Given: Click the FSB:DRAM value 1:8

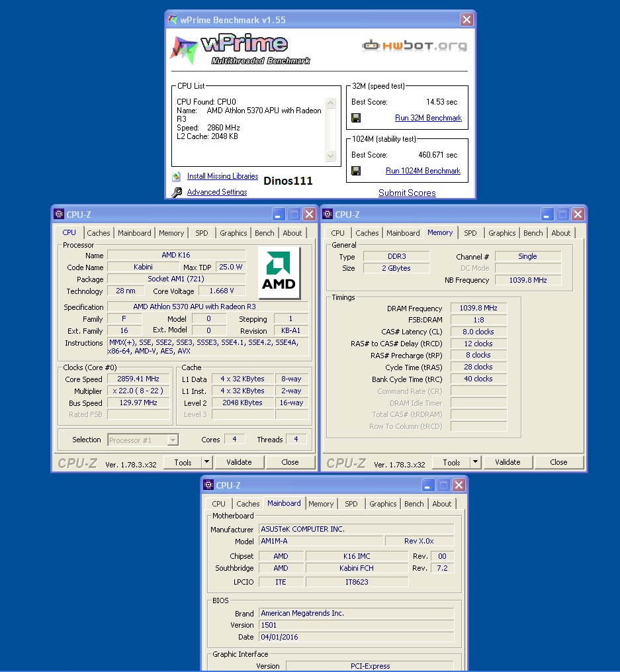Looking at the screenshot, I should 478,320.
